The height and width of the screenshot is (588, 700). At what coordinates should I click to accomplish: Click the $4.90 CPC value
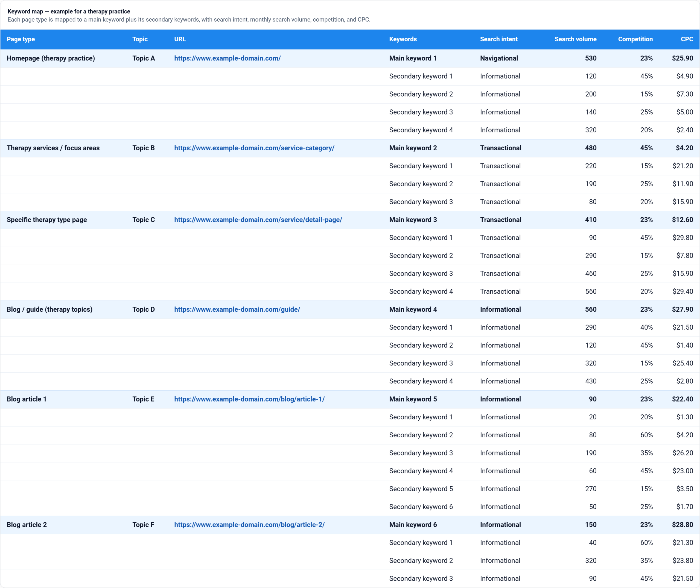point(685,76)
